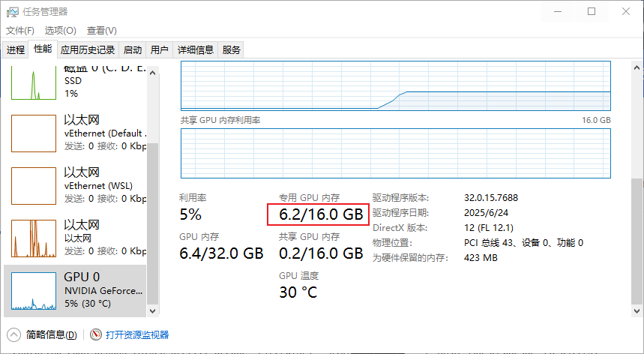Switch to the 进程 tab
This screenshot has width=644, height=354.
pyautogui.click(x=16, y=50)
